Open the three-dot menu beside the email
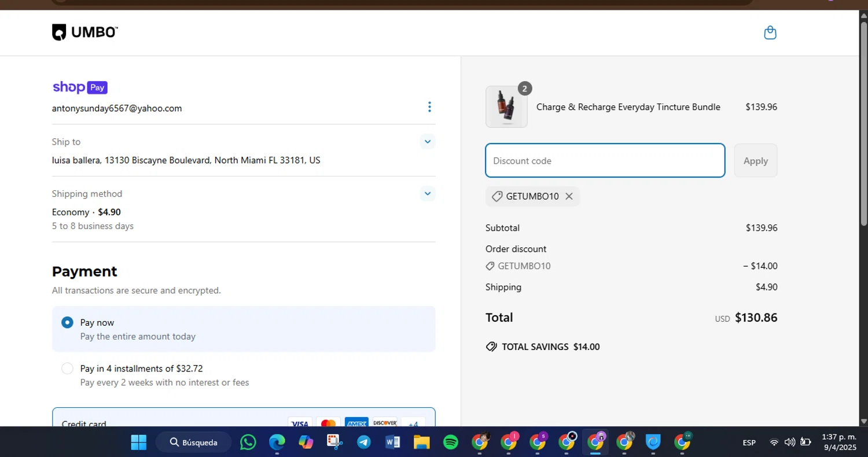This screenshot has height=457, width=868. click(429, 106)
